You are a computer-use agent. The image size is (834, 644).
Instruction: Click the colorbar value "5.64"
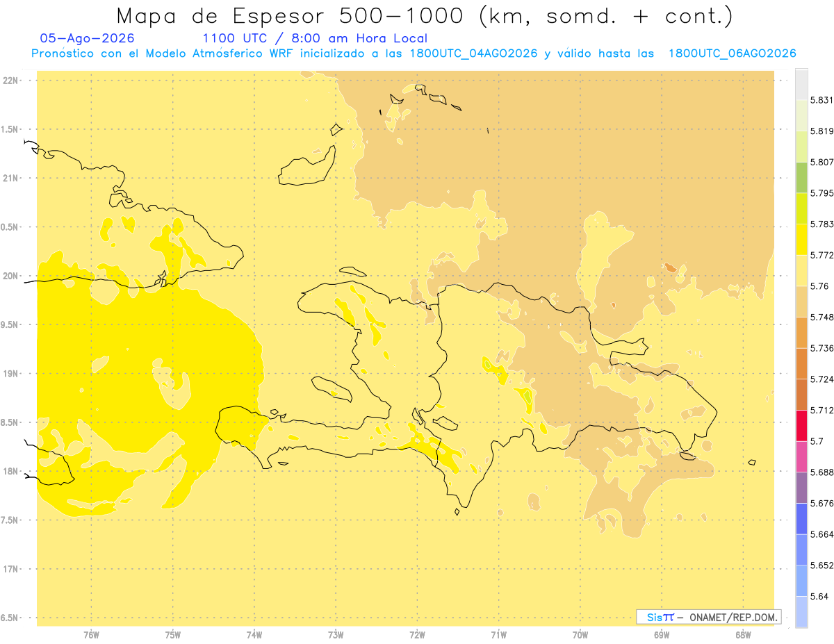coord(819,596)
